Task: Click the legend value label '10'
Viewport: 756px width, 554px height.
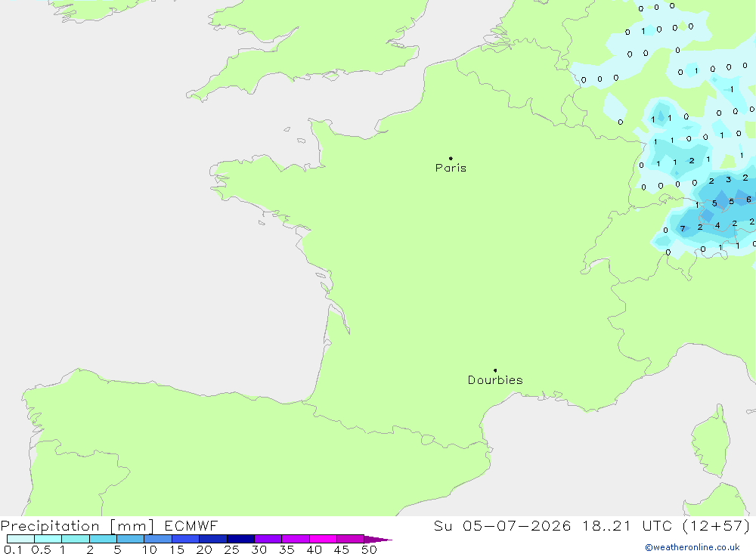Action: point(150,549)
